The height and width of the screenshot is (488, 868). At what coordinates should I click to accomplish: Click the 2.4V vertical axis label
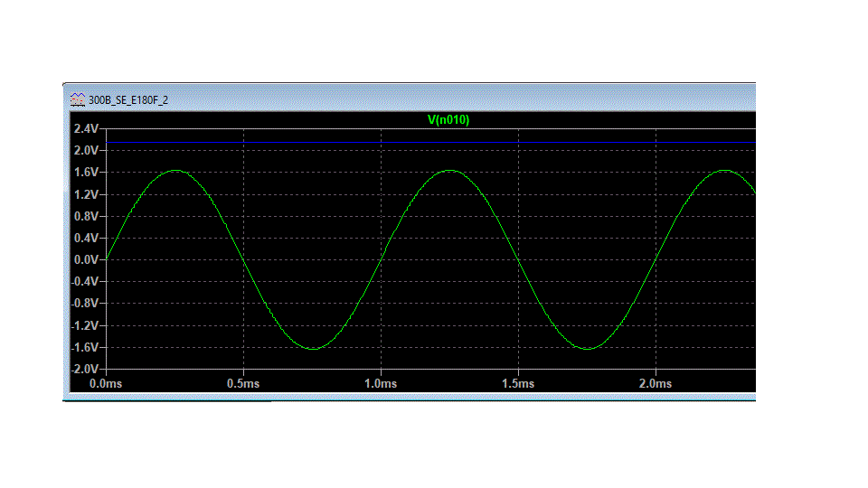pos(87,129)
